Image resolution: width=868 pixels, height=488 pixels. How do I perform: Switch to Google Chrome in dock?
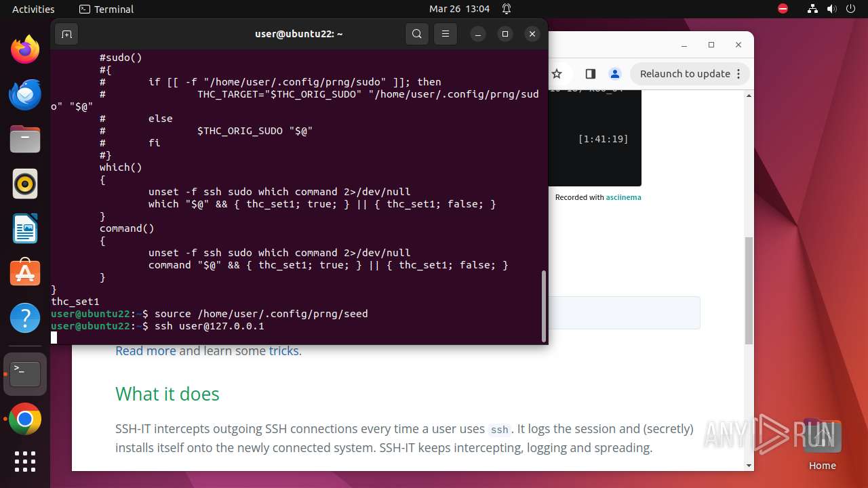(x=25, y=420)
